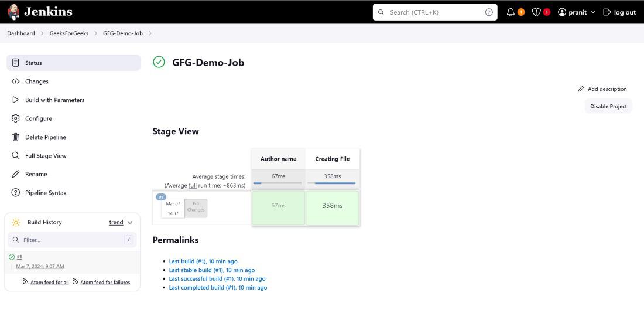
Task: Open Last successful build (#1) permalink
Action: tap(217, 279)
